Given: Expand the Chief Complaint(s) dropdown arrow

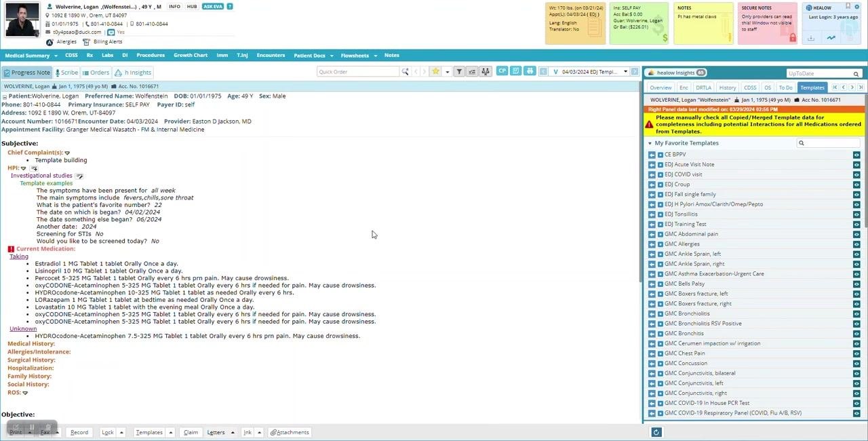Looking at the screenshot, I should (x=67, y=153).
